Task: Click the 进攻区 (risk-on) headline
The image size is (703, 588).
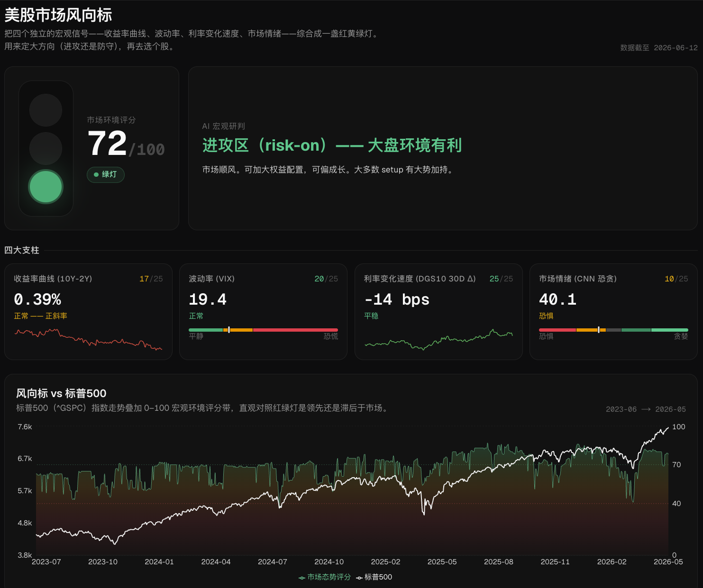Action: [332, 145]
